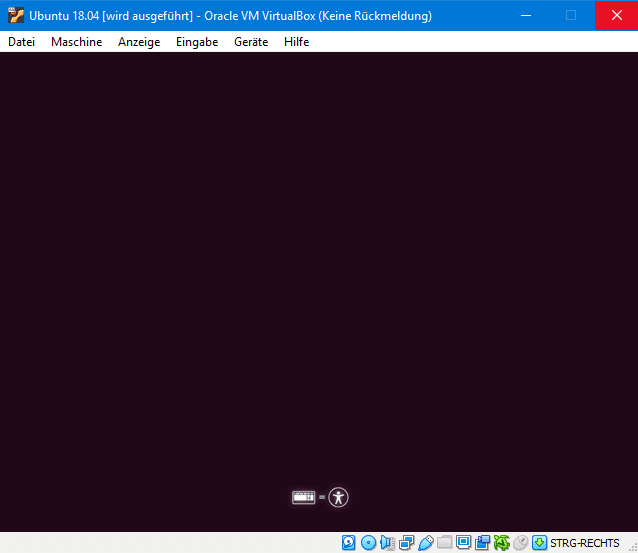This screenshot has height=553, width=638.
Task: Click the recording status icon
Action: click(x=483, y=542)
